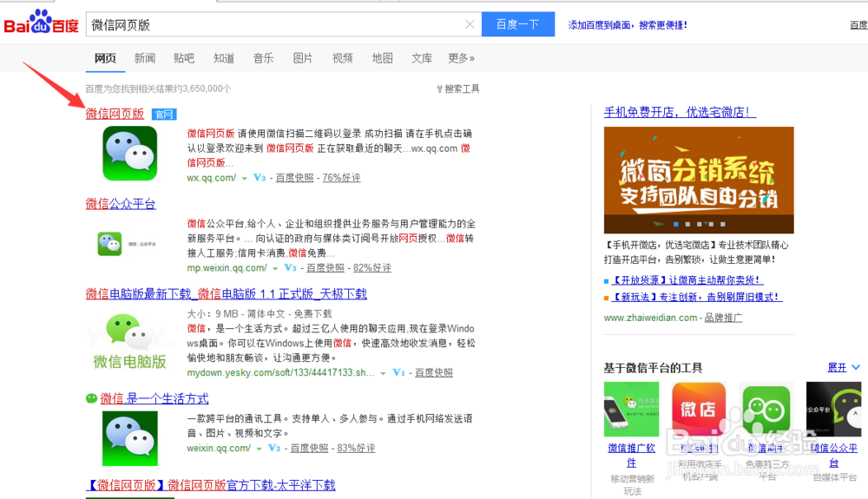Click the red 微店 tool icon

[x=699, y=409]
